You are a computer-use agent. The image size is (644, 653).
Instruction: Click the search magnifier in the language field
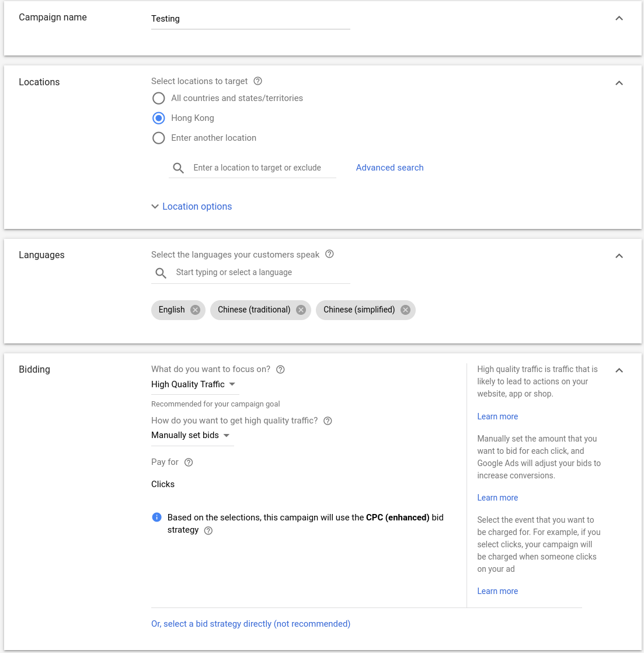(x=161, y=273)
